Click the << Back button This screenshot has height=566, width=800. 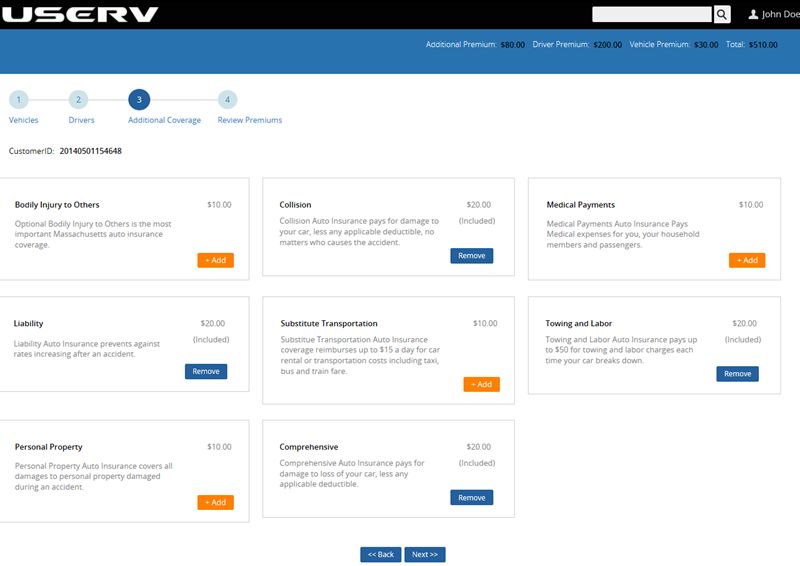coord(381,554)
